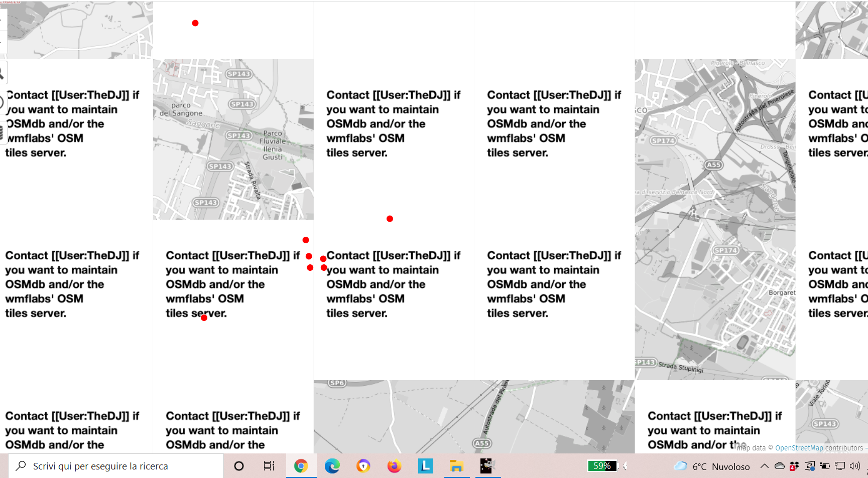Open the 6°C Nuvoloso weather widget
Screen dimensions: 868x478
pyautogui.click(x=712, y=466)
